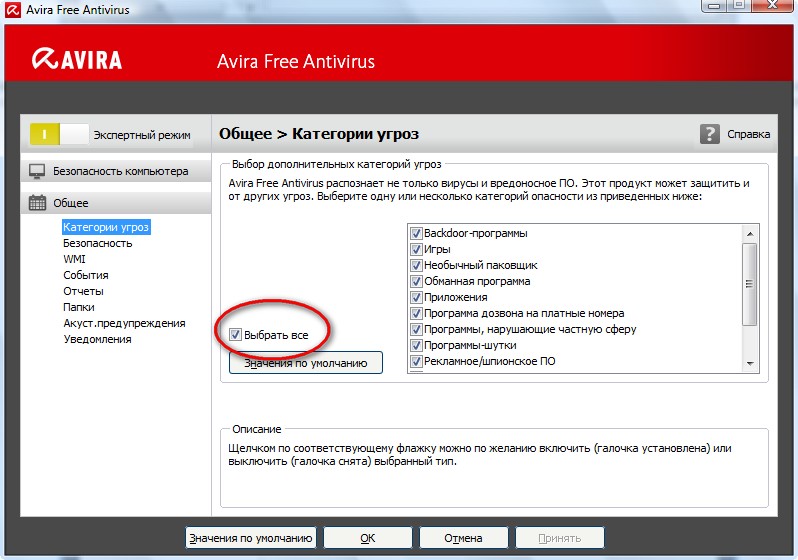Click Значения по умолчанию under Выбрать все
The height and width of the screenshot is (560, 798).
coord(305,363)
